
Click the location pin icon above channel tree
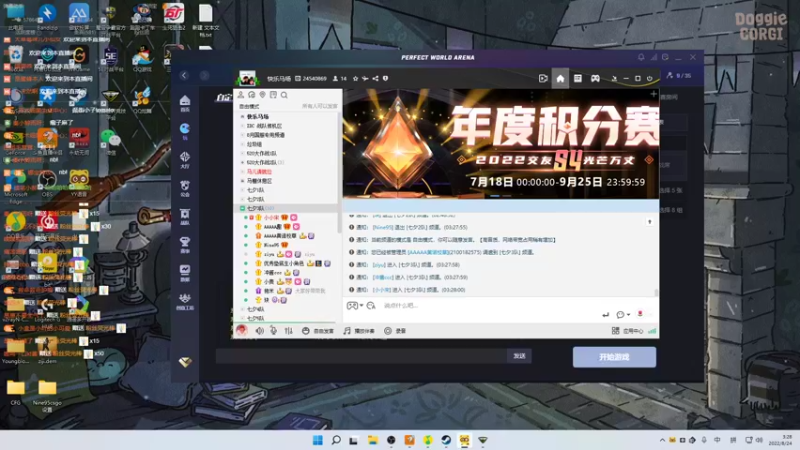point(262,95)
